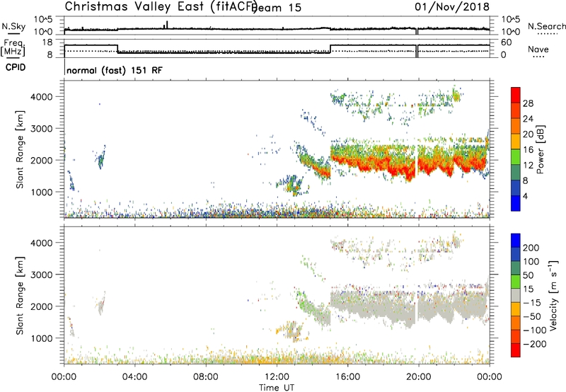Image resolution: width=566 pixels, height=392 pixels.
Task: Click the 'N.Sky' legend label
Action: [x=13, y=26]
